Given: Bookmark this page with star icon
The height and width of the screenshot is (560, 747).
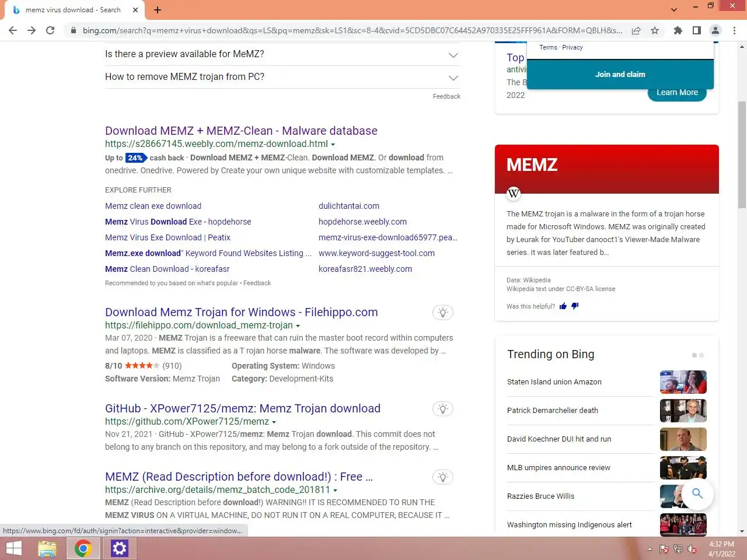Looking at the screenshot, I should pos(655,30).
